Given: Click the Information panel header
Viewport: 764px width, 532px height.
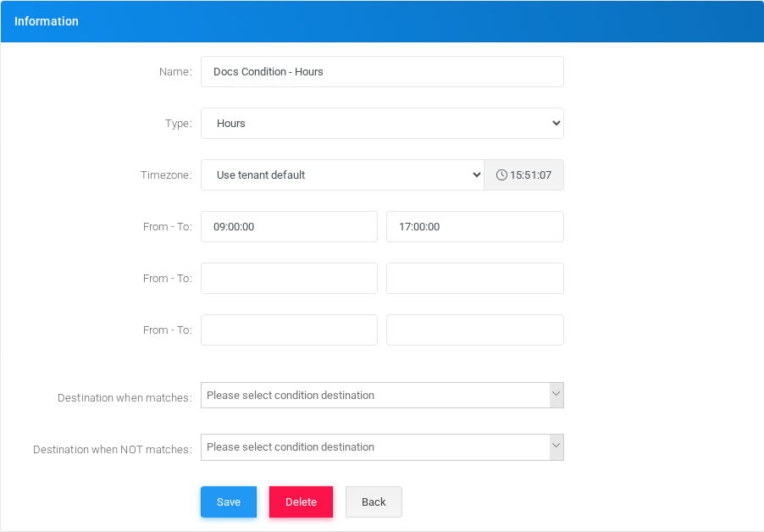Looking at the screenshot, I should point(382,21).
